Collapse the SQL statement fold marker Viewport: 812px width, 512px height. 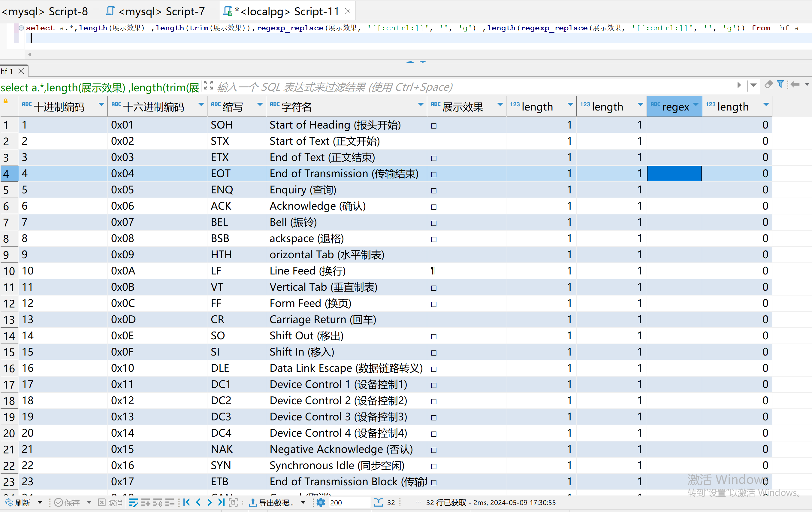(x=21, y=28)
